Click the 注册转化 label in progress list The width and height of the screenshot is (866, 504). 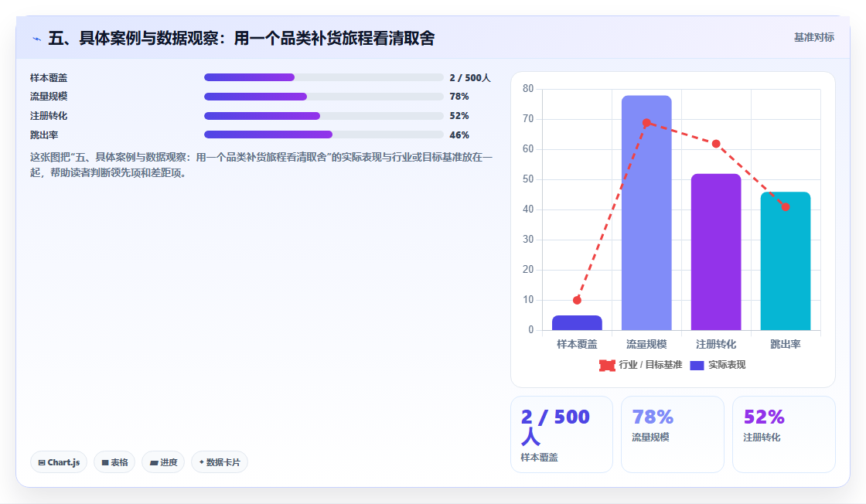tap(49, 116)
